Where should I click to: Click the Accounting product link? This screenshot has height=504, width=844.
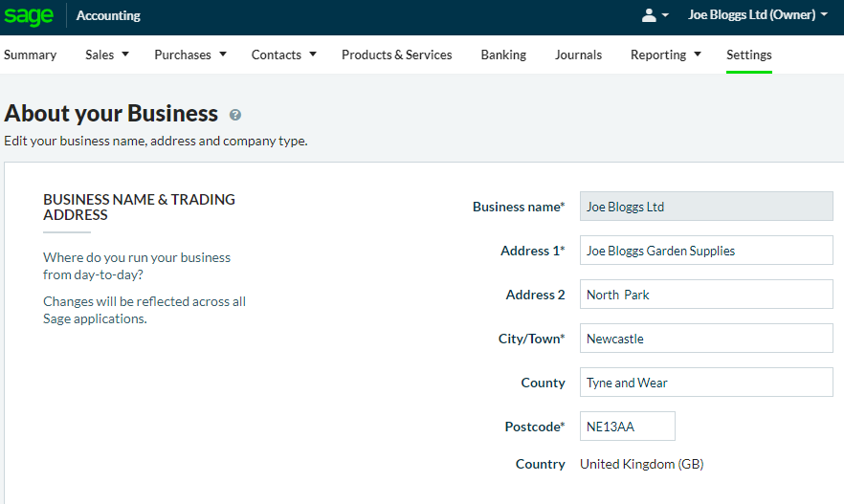[108, 16]
